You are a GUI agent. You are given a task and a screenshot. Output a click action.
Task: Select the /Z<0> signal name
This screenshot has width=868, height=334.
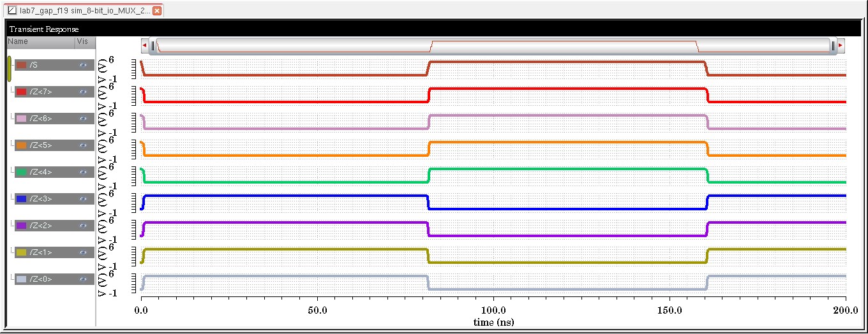40,279
